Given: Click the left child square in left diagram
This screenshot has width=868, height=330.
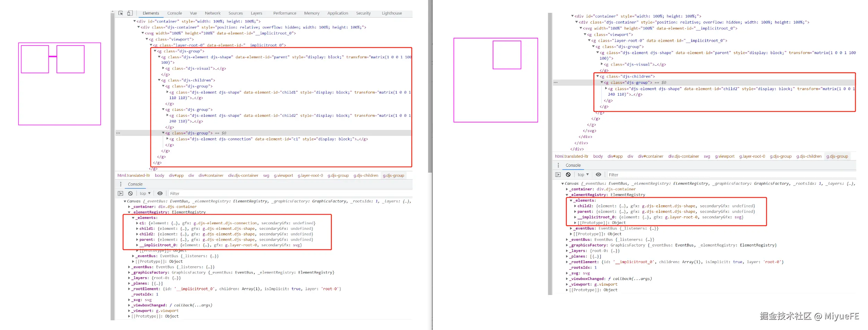Looking at the screenshot, I should tap(35, 59).
